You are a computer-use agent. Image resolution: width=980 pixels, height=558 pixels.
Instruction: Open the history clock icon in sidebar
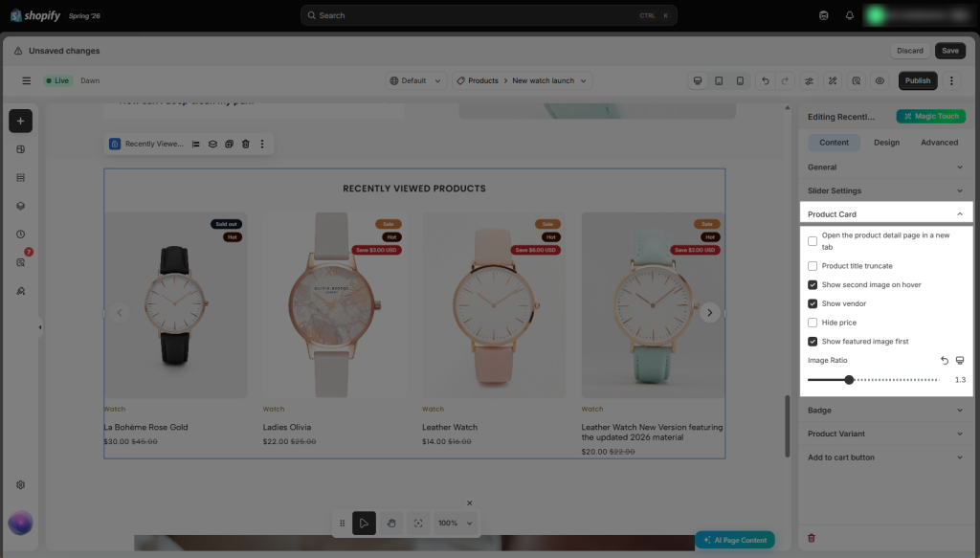[21, 234]
